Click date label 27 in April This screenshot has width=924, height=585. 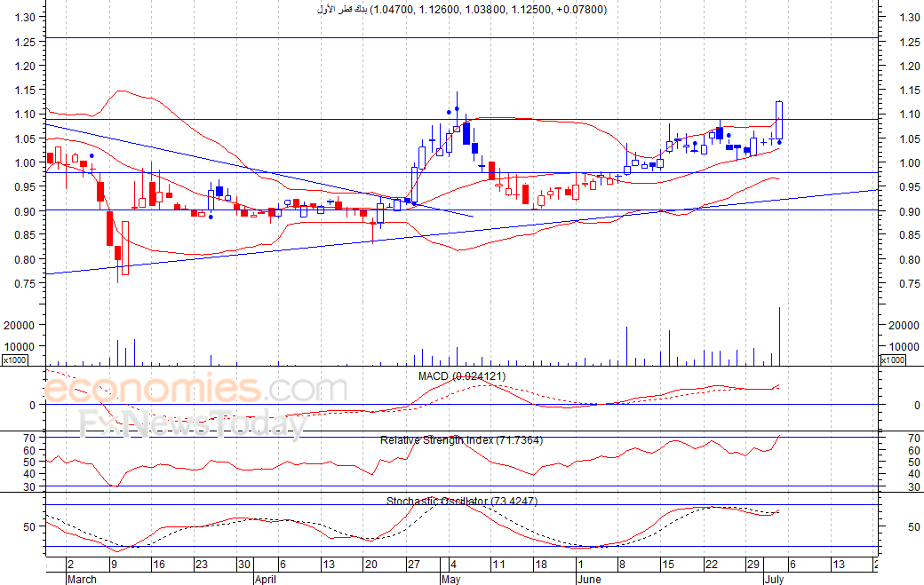click(x=414, y=565)
